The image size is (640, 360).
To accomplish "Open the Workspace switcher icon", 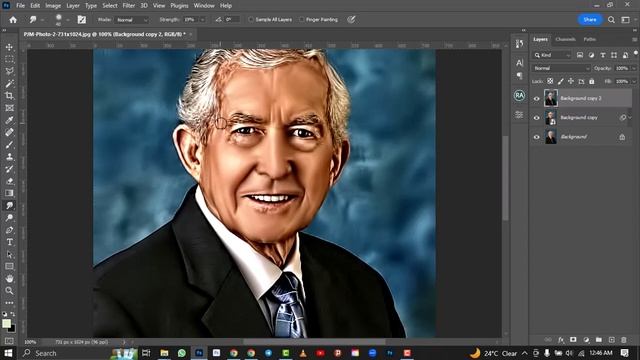I will (625, 20).
